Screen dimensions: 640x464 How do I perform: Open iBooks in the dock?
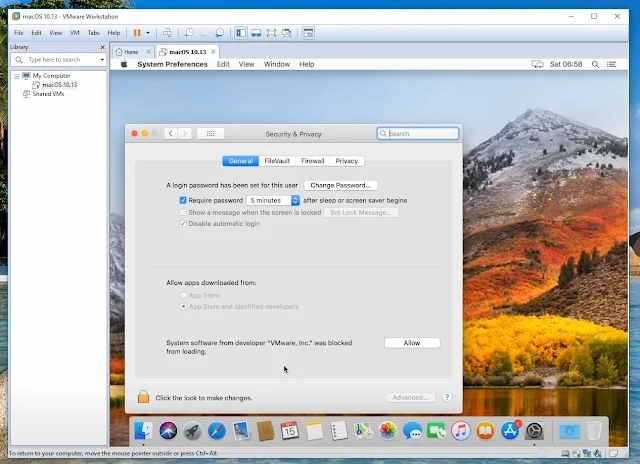coord(485,431)
